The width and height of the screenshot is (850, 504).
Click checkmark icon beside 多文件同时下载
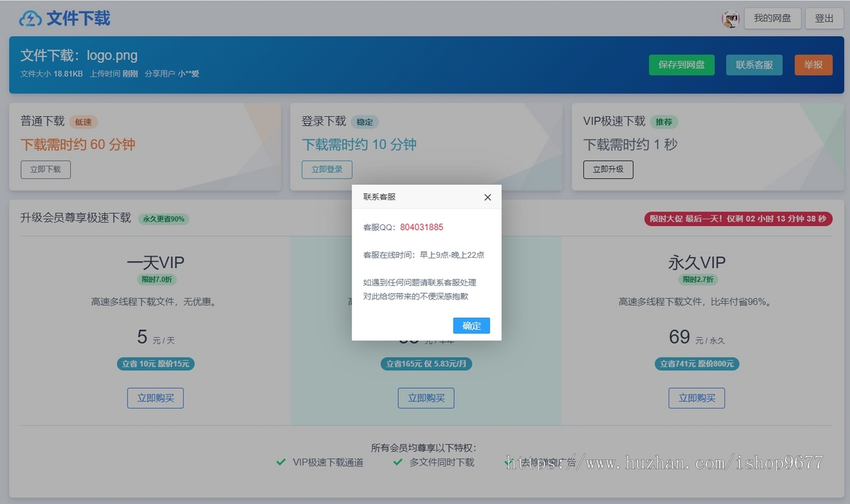(x=397, y=462)
